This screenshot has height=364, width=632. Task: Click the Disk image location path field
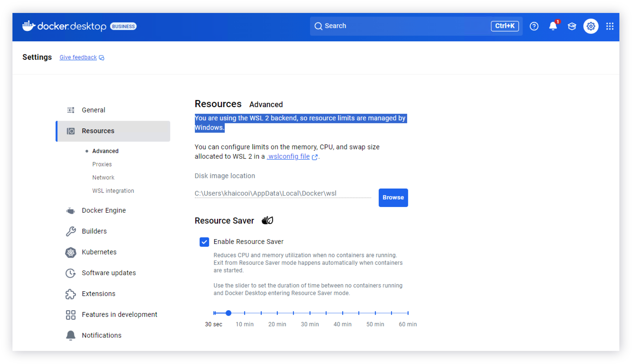point(282,194)
